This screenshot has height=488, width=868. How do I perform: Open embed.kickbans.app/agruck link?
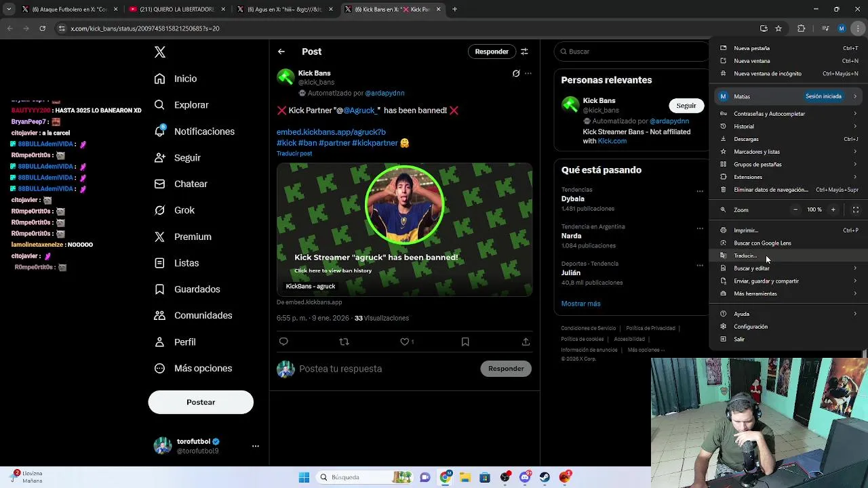[331, 132]
